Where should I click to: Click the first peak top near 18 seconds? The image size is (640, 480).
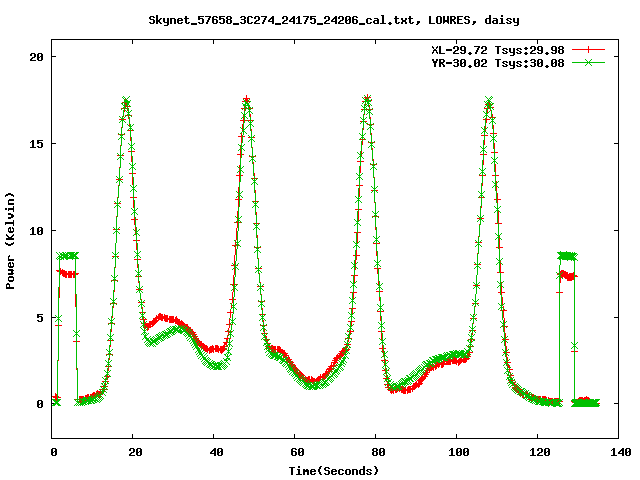[126, 101]
